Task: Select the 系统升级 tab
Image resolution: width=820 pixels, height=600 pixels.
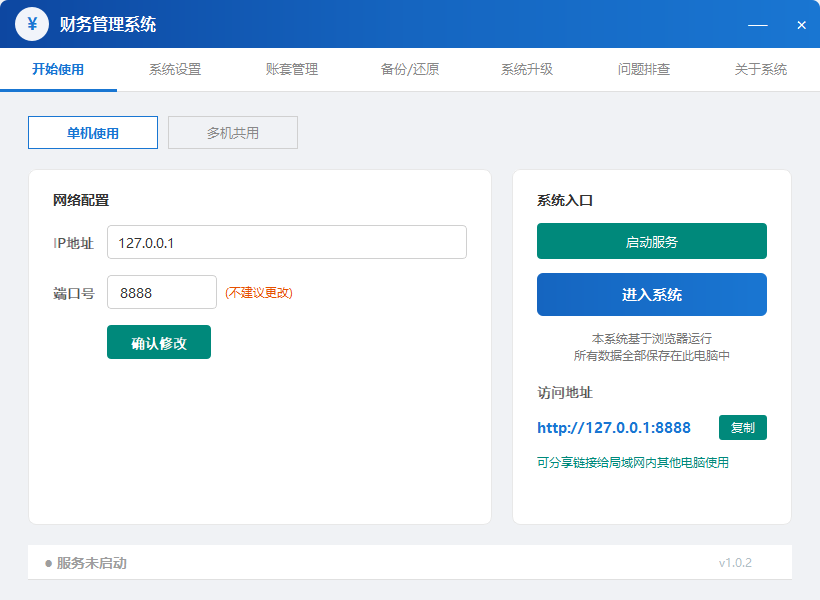Action: (527, 69)
